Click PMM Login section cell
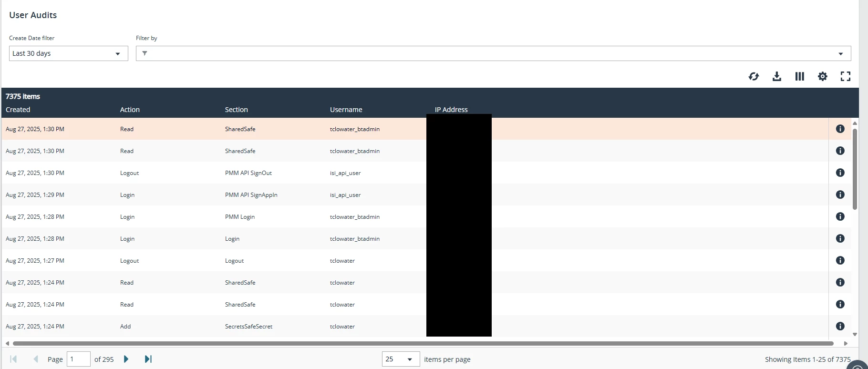The height and width of the screenshot is (369, 868). 240,217
